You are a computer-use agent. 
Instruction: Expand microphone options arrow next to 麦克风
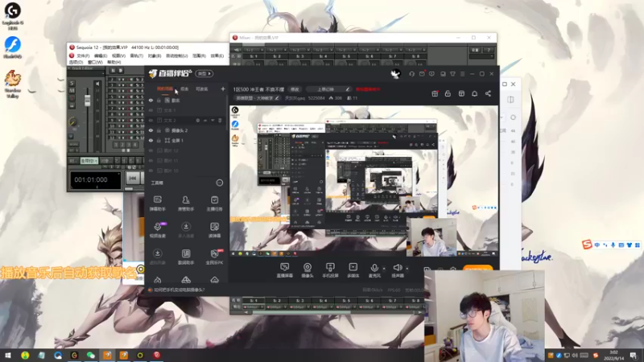[x=384, y=269]
